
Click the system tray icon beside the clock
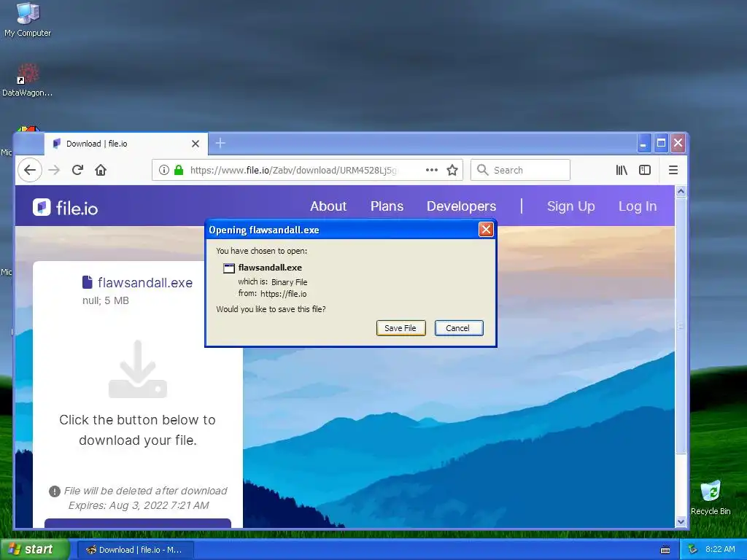tap(693, 549)
